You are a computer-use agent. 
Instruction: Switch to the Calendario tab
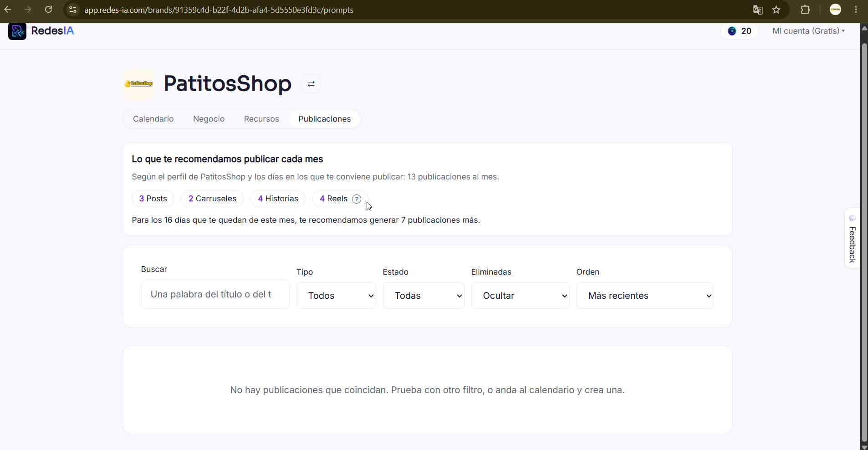point(153,119)
